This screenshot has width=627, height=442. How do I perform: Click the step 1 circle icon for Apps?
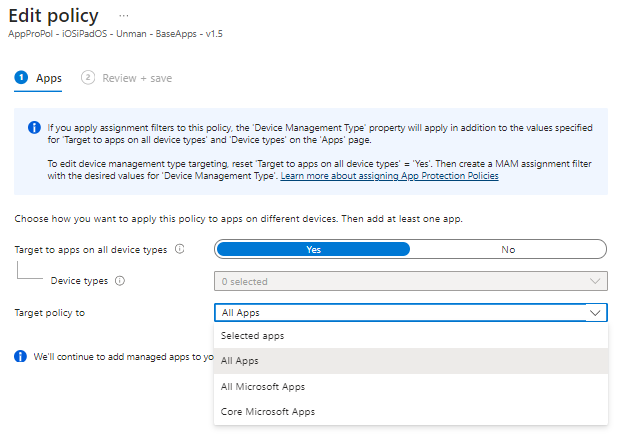pos(21,77)
